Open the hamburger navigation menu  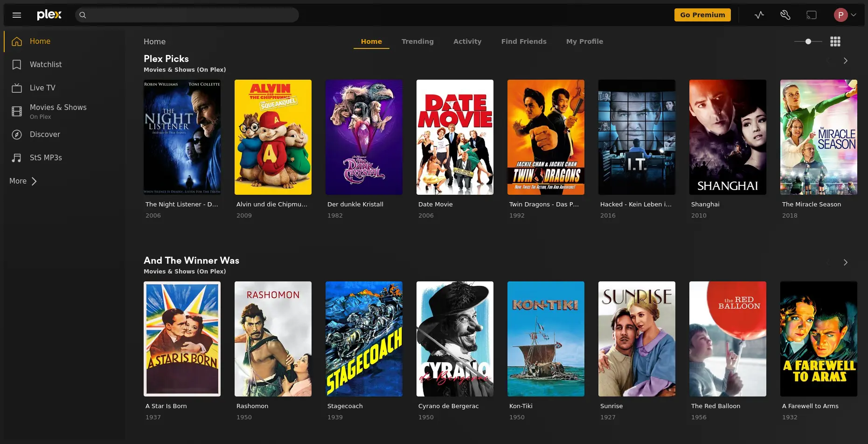(x=17, y=15)
